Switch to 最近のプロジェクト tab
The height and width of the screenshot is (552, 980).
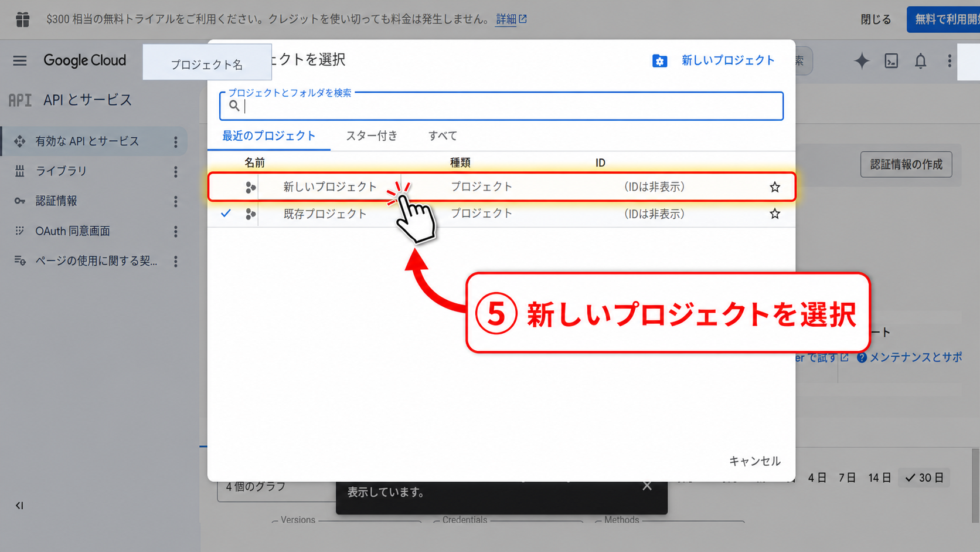point(269,136)
